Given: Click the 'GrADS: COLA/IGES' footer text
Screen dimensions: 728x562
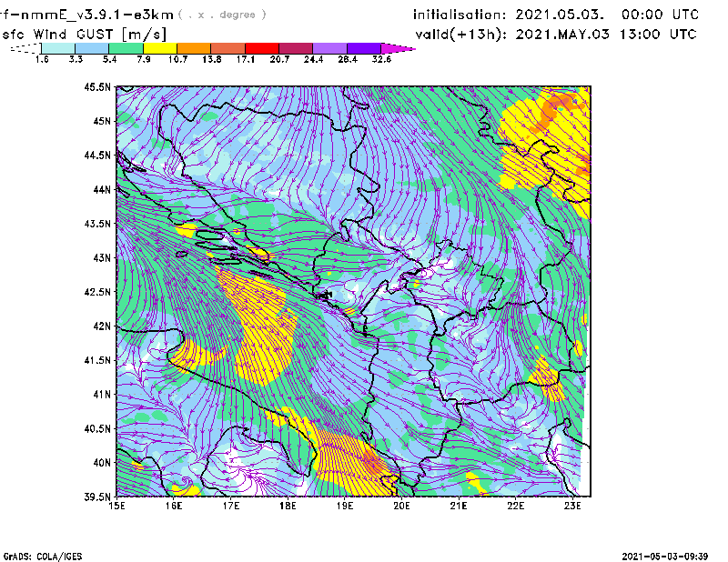Looking at the screenshot, I should coord(43,557).
